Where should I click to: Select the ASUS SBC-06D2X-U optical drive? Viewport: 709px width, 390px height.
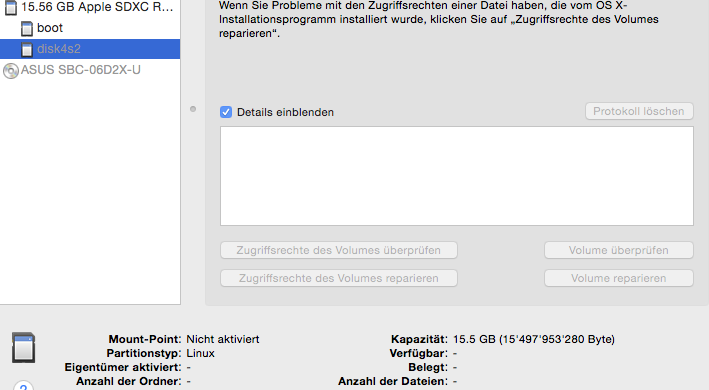point(90,70)
